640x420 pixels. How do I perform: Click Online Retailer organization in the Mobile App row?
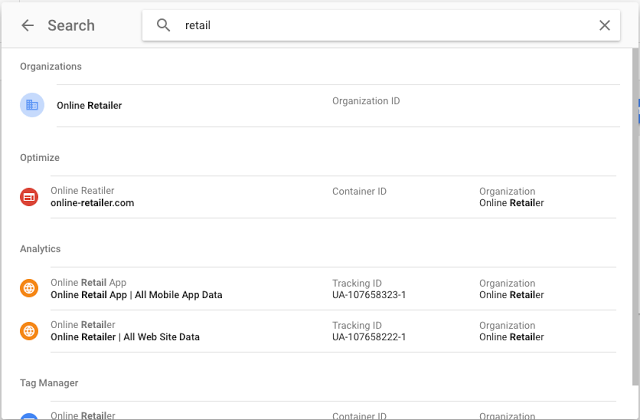point(511,295)
